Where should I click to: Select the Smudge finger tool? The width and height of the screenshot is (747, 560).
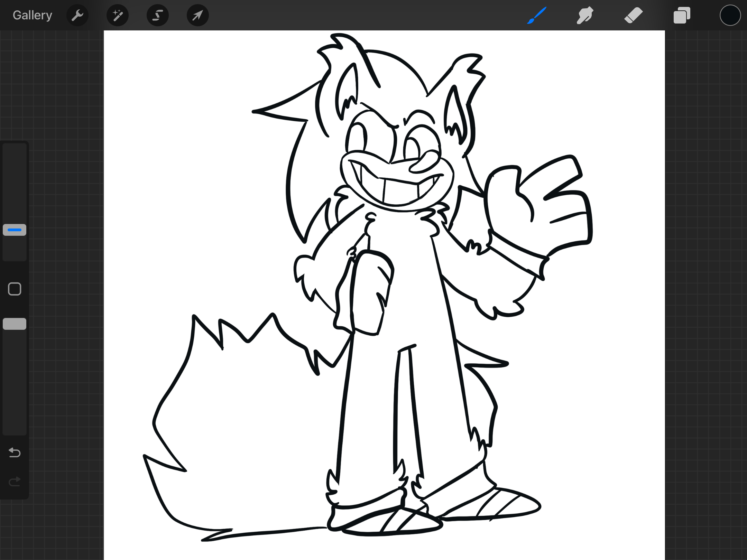(x=585, y=15)
